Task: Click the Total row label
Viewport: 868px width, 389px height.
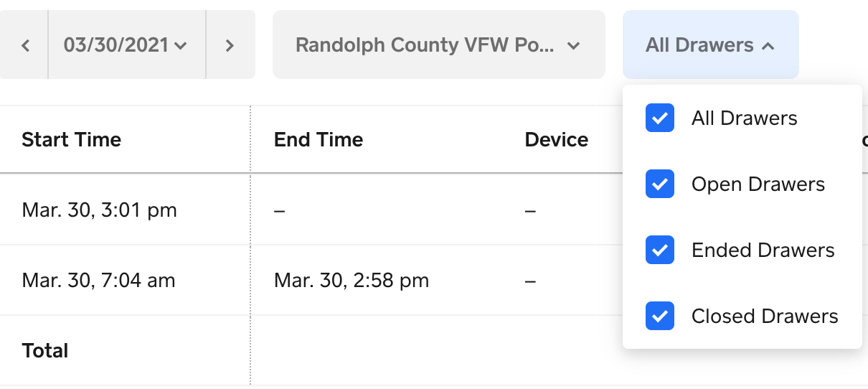Action: (x=45, y=351)
